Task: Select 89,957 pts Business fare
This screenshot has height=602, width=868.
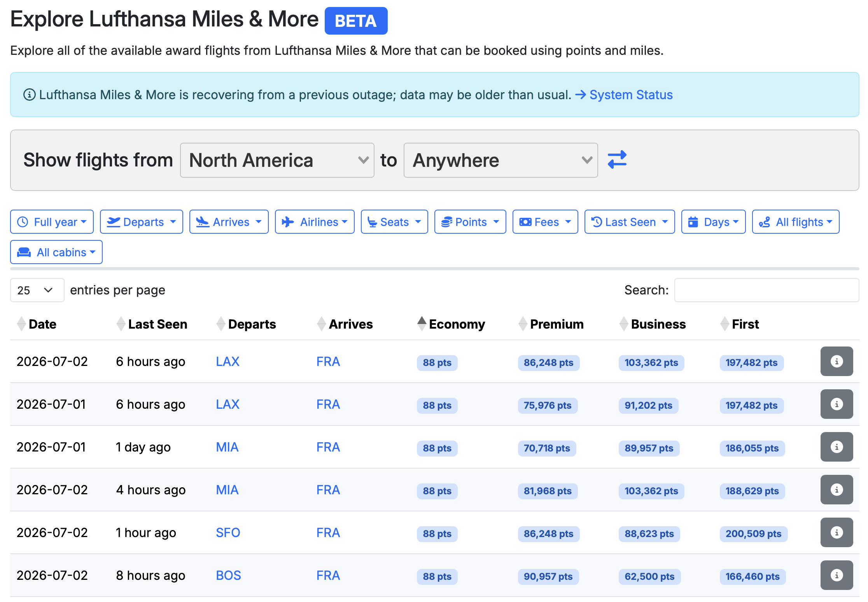Action: coord(649,448)
